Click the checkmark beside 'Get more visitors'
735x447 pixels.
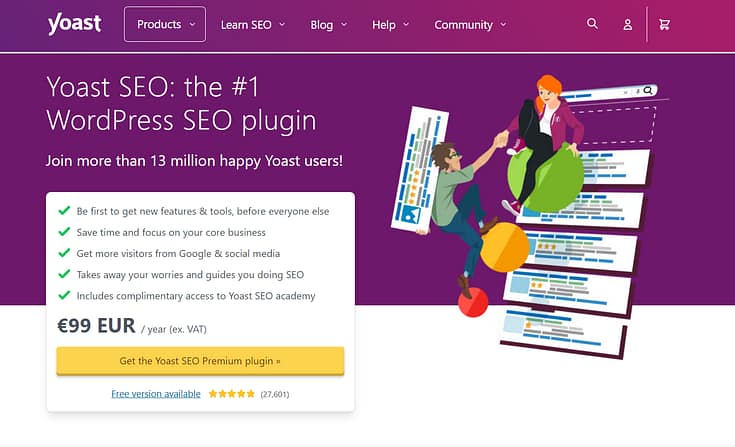pyautogui.click(x=64, y=253)
